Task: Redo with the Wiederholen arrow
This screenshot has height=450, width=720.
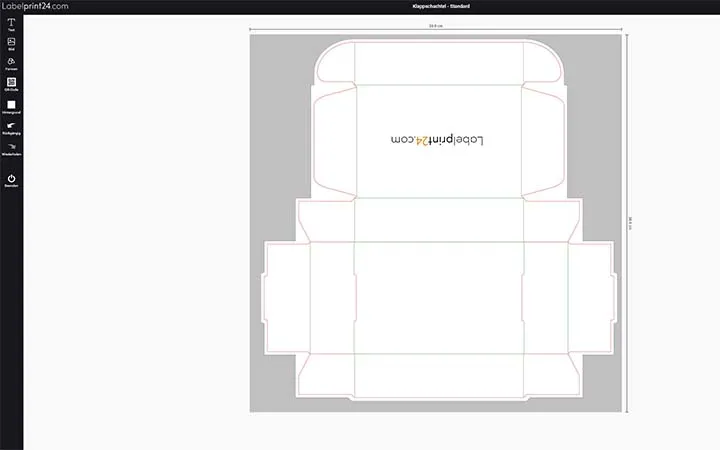Action: point(11,147)
